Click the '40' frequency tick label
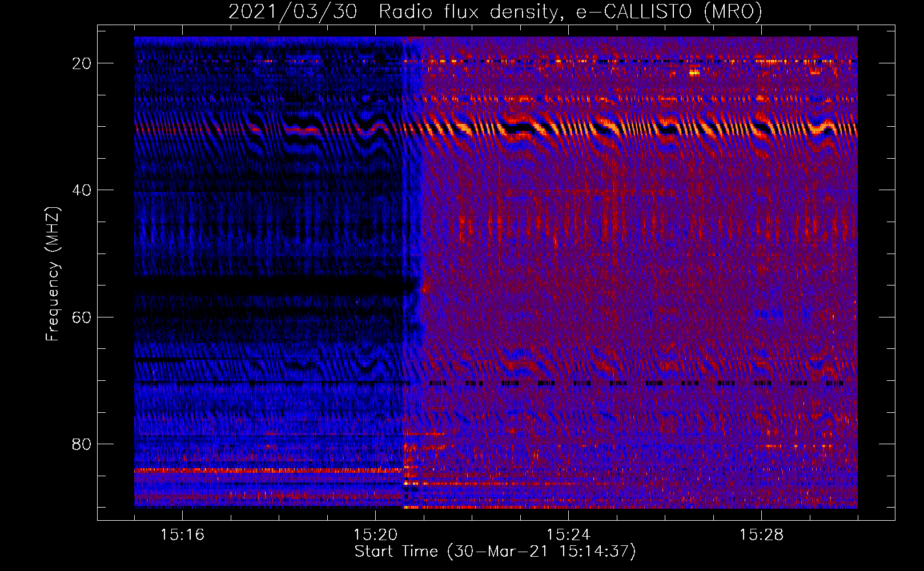The height and width of the screenshot is (571, 924). click(82, 190)
